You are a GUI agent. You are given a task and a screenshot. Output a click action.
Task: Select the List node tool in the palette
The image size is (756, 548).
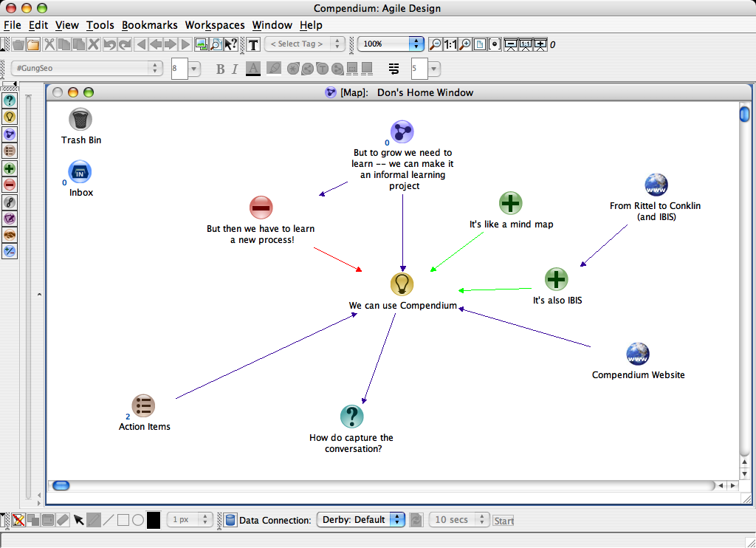click(x=9, y=151)
